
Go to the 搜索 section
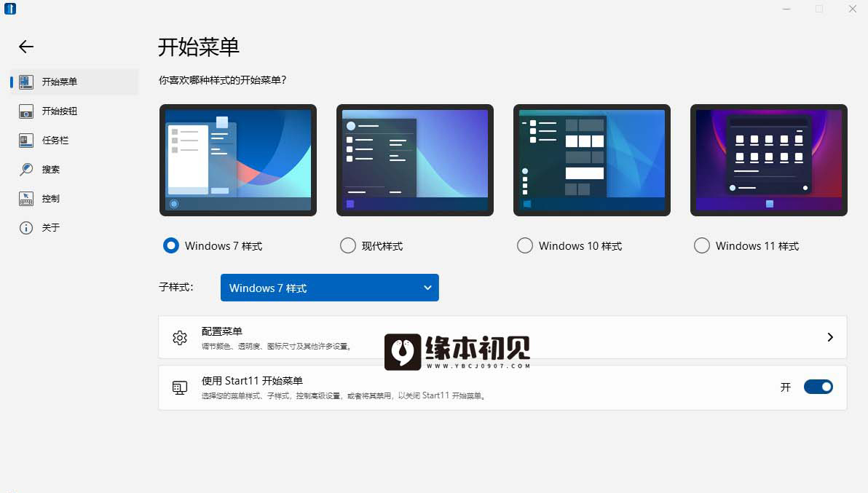point(74,170)
